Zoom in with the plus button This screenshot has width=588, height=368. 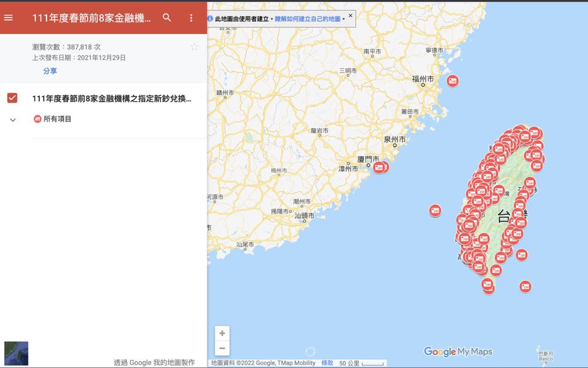click(222, 333)
